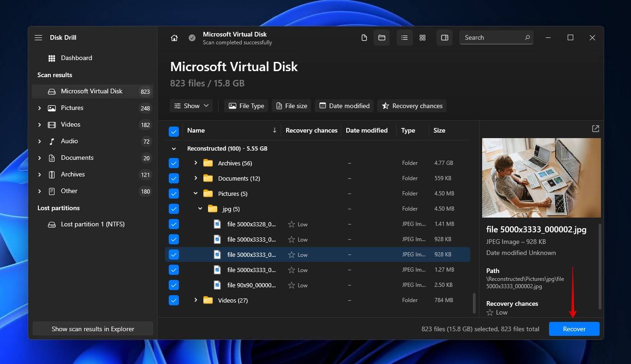Image resolution: width=631 pixels, height=364 pixels.
Task: Toggle the select-all checkbox in header
Action: tap(174, 132)
